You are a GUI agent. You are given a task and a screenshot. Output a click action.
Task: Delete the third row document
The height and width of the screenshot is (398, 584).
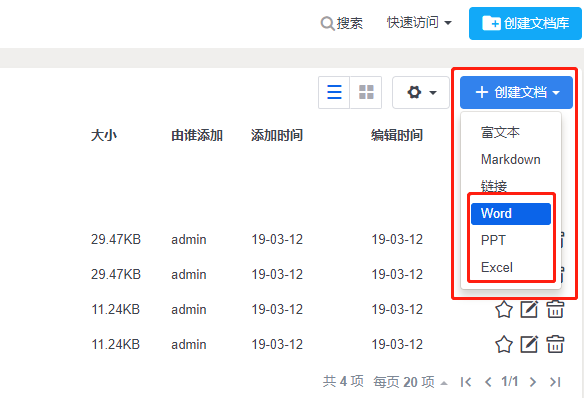click(x=555, y=309)
